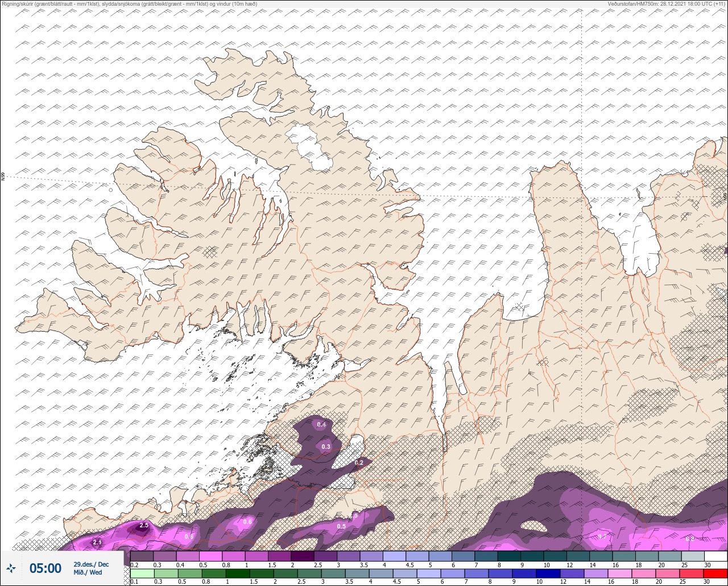This screenshot has width=728, height=586.
Task: Click the 0.2 label on the purple map patch
Action: point(359,463)
